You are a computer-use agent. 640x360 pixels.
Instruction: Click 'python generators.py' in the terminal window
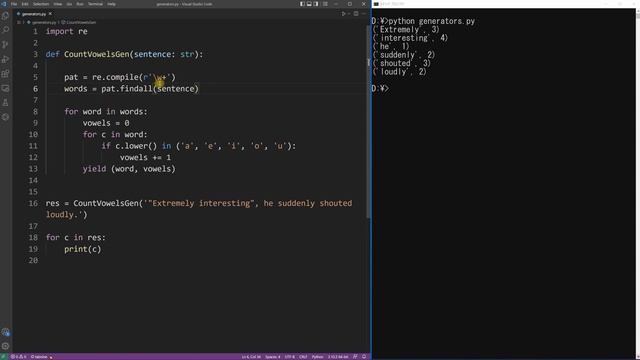[x=432, y=21]
